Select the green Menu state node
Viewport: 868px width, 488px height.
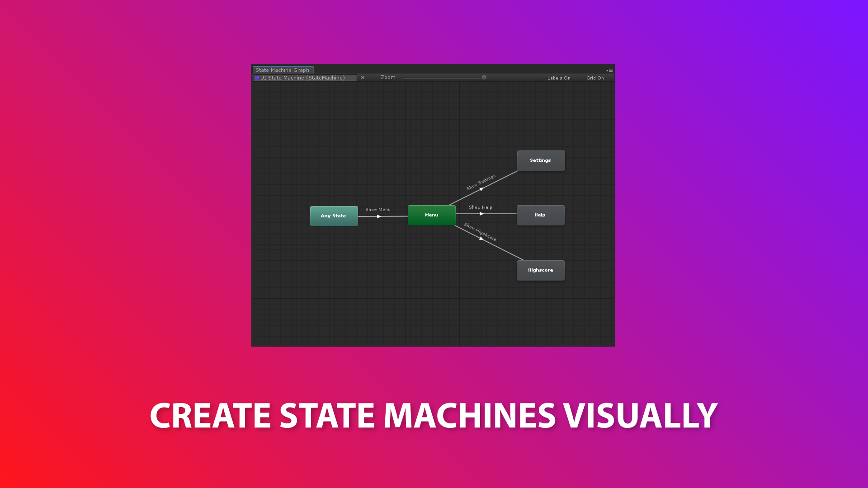431,215
